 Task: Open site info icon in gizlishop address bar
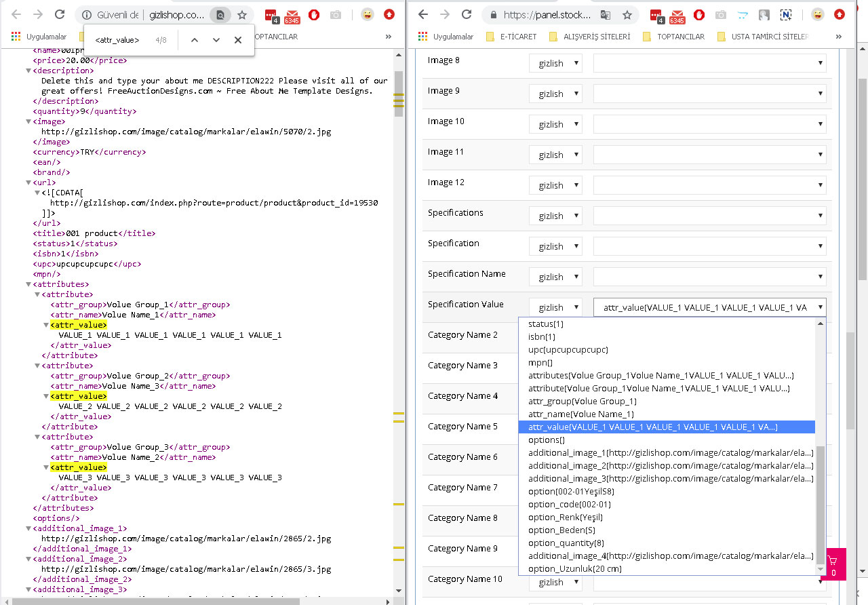click(x=86, y=14)
